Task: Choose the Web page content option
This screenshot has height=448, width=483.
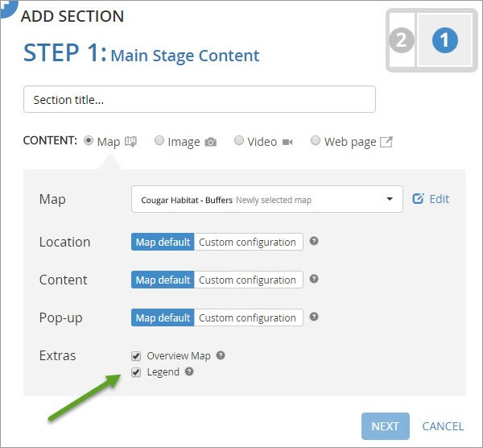Action: click(316, 141)
